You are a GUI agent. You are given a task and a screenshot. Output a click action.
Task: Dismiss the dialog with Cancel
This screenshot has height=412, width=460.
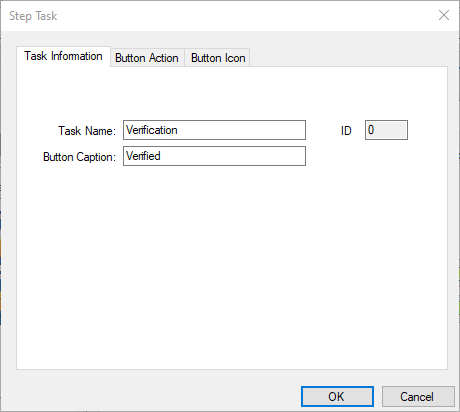pyautogui.click(x=418, y=397)
